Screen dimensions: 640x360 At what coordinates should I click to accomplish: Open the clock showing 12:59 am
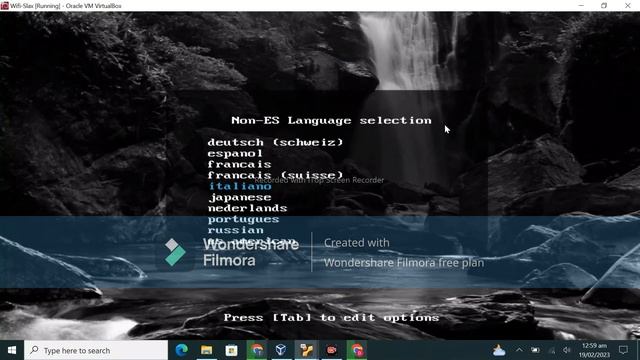click(x=594, y=350)
